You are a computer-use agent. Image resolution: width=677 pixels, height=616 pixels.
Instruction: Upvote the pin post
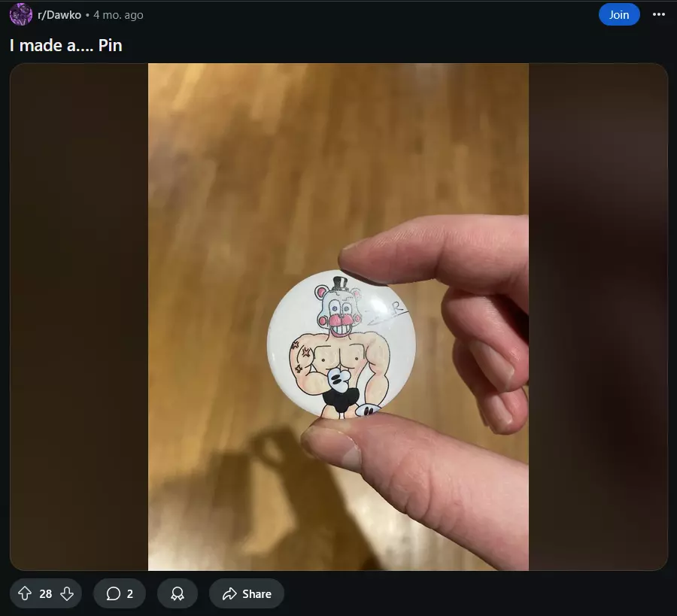pyautogui.click(x=25, y=593)
